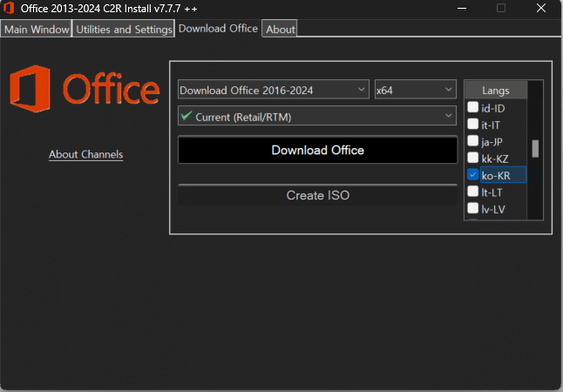
Task: Enable the ja-JP language checkbox
Action: coord(473,141)
